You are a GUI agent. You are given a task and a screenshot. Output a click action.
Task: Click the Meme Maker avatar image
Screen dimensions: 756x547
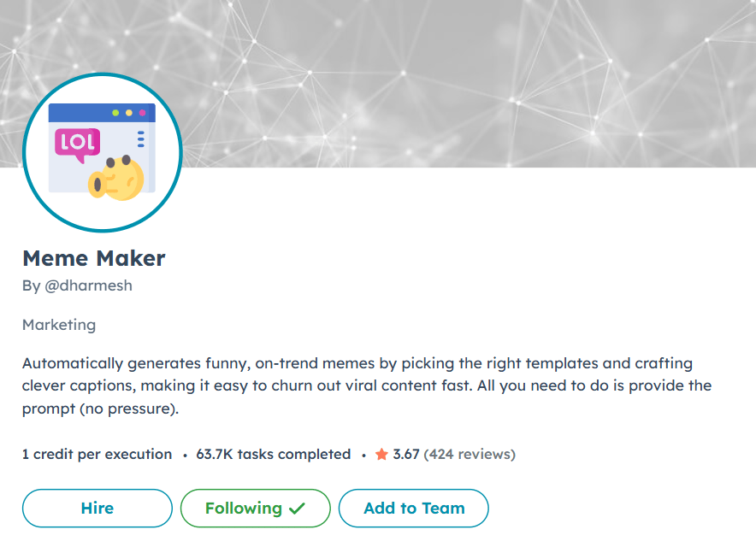click(103, 152)
